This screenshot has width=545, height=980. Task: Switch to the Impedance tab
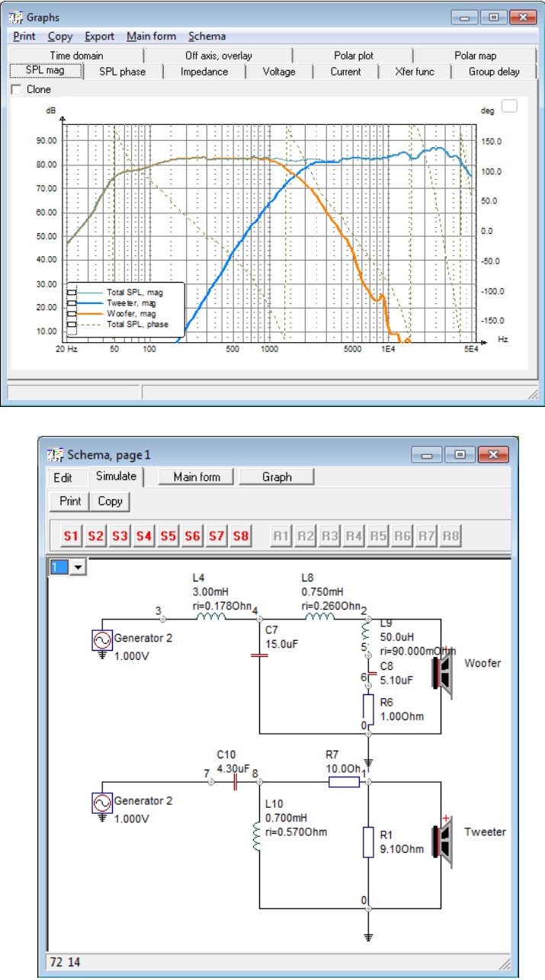click(204, 72)
